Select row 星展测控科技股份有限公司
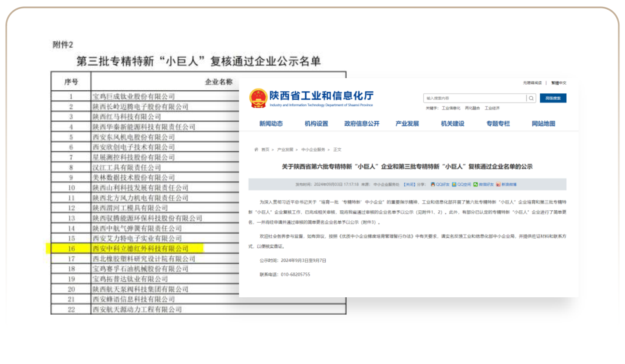 coord(133,158)
